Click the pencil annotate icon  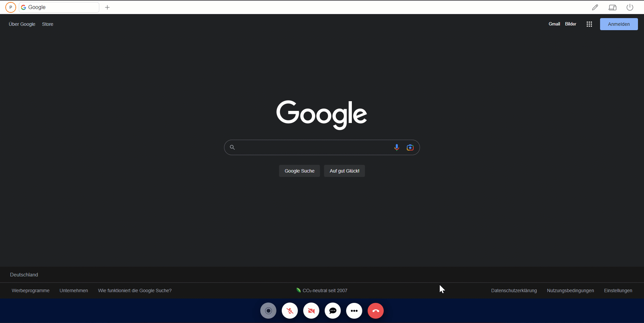tap(595, 7)
